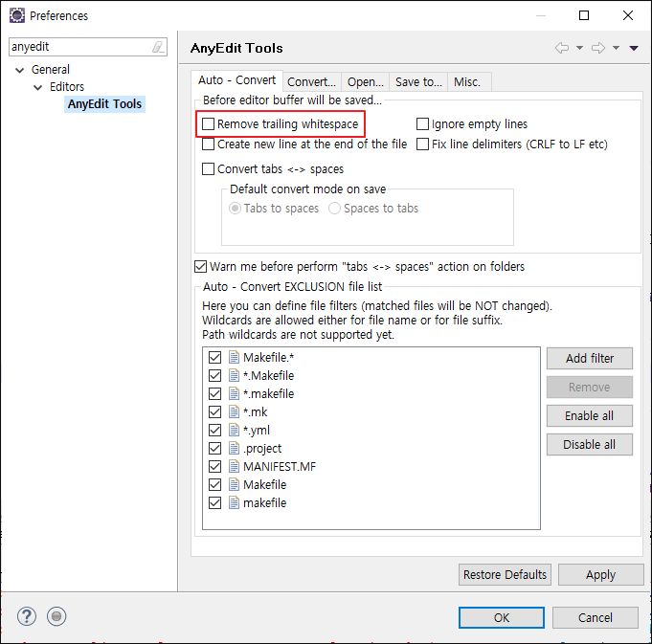Click file icon next to capitalized Makefile entry

(x=235, y=484)
